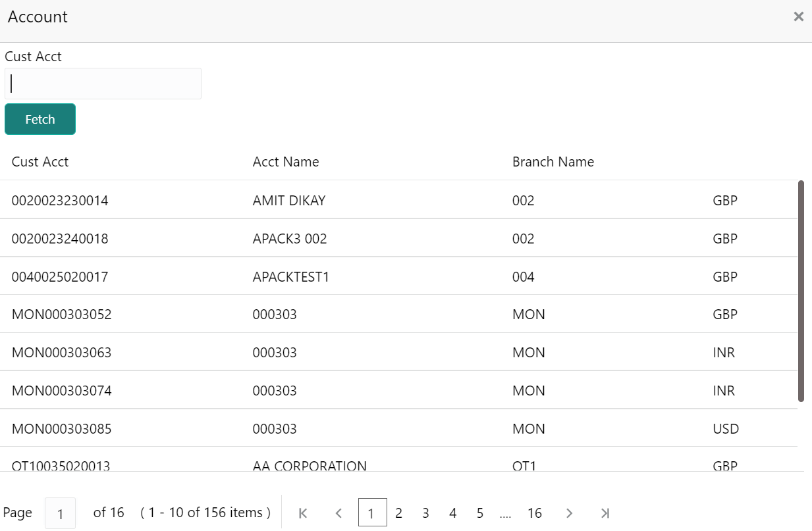Click the pagination ellipsis
812x531 pixels.
(x=505, y=515)
